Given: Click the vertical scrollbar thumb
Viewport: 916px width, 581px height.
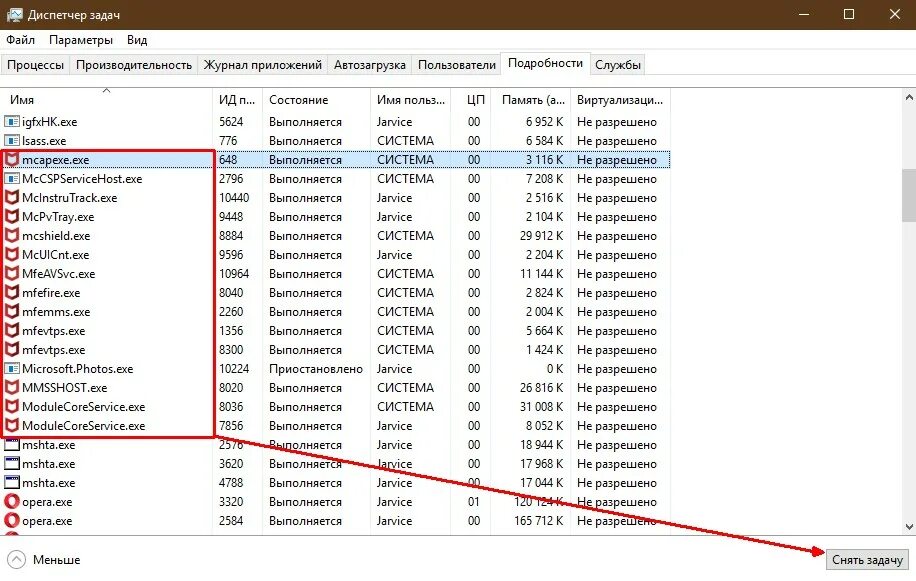Looking at the screenshot, I should click(x=909, y=197).
